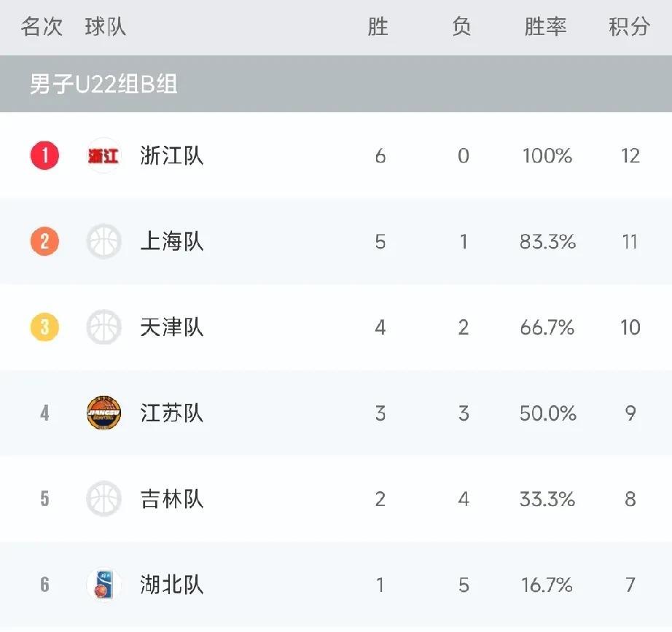Open 上海队 team page

coord(172,241)
